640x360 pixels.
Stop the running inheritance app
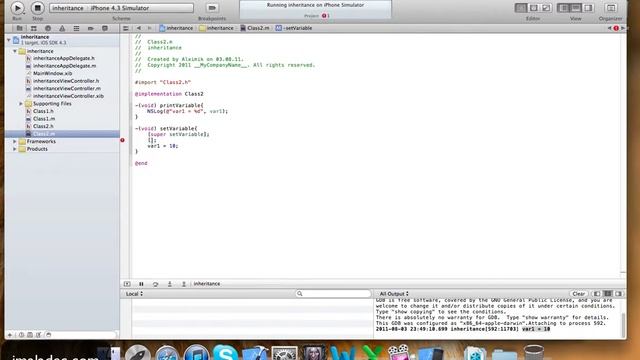[38, 8]
